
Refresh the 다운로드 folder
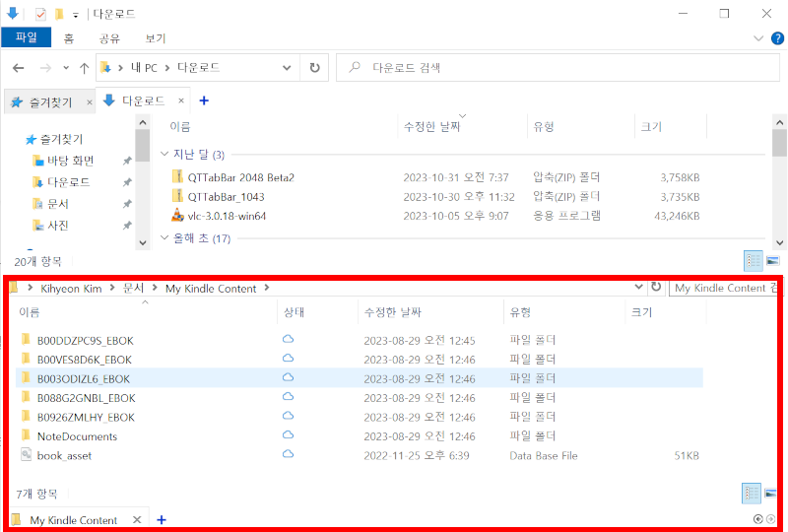point(314,68)
